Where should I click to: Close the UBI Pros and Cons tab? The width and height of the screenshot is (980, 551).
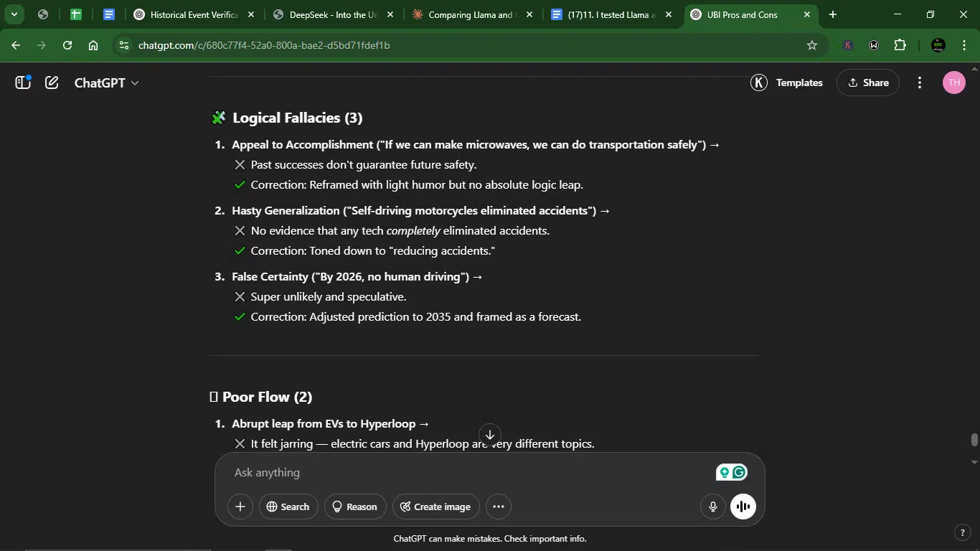807,14
